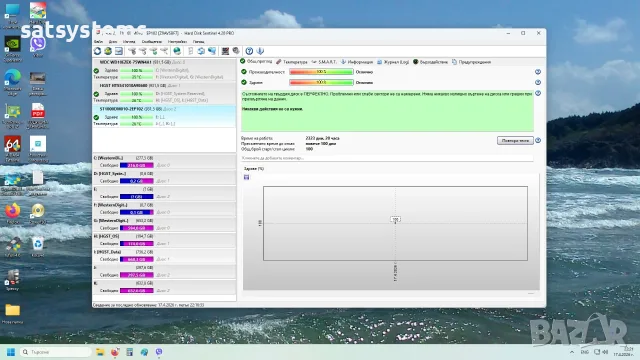640x360 pixels.
Task: Click the blue circular arrows sync toolbar icon
Action: (201, 51)
